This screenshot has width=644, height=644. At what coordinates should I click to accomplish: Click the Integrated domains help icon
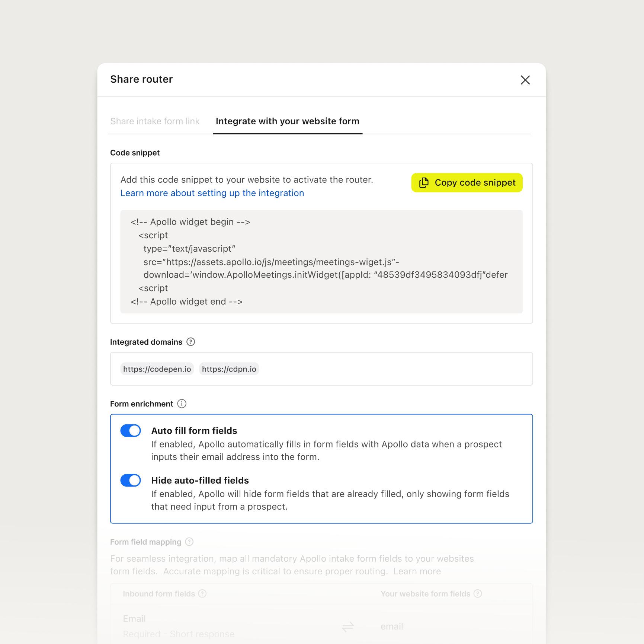[190, 342]
